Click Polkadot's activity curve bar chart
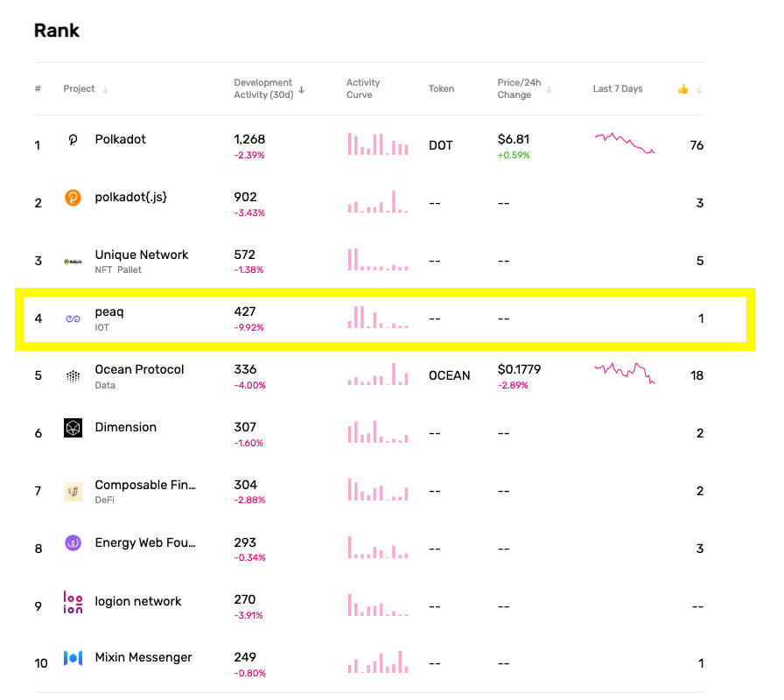The image size is (784, 700). tap(378, 144)
